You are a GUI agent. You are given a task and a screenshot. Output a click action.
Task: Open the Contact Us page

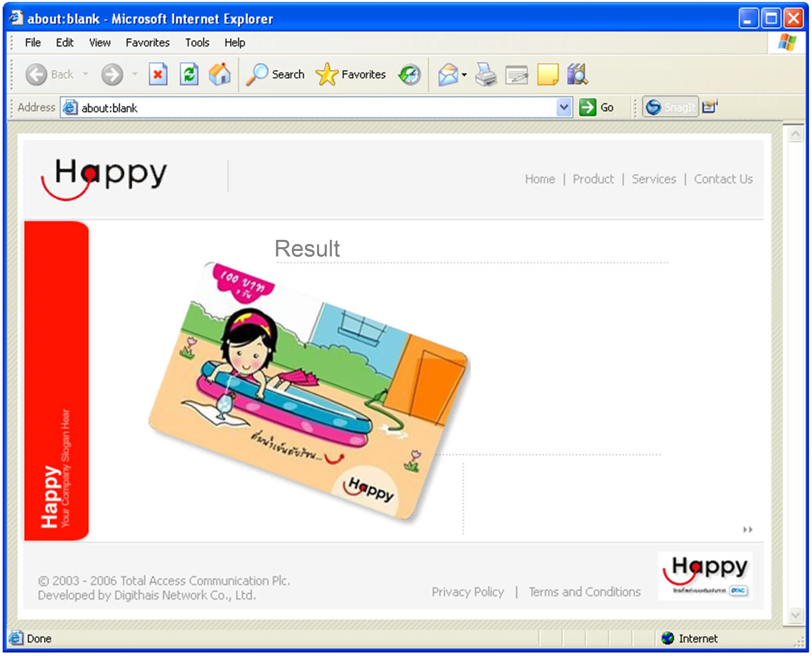[x=723, y=179]
